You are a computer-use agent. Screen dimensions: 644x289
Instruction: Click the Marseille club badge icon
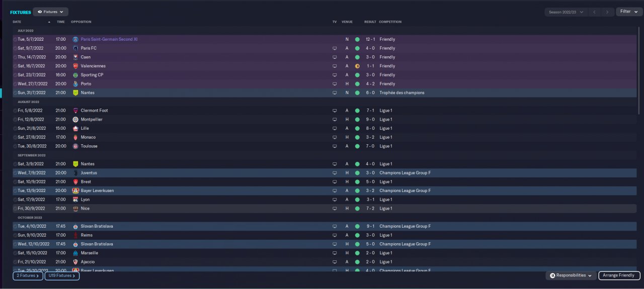tap(75, 253)
